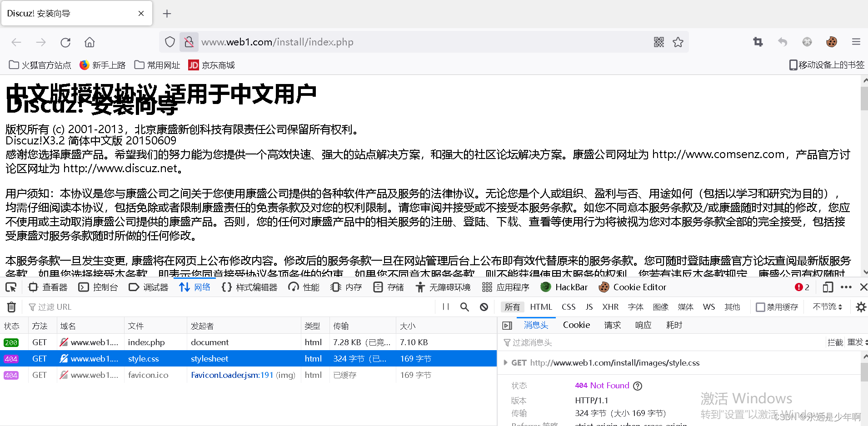Bookmark this page with star
This screenshot has height=426, width=868.
678,42
